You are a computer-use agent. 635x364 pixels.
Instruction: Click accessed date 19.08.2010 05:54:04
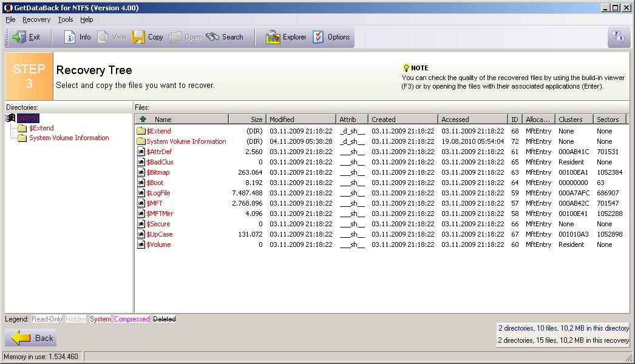(x=472, y=141)
